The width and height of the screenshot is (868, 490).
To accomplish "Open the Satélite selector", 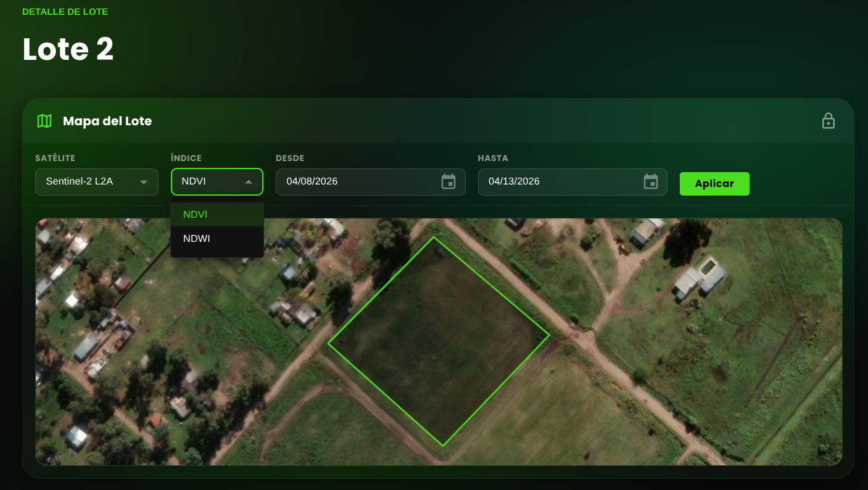I will [97, 182].
